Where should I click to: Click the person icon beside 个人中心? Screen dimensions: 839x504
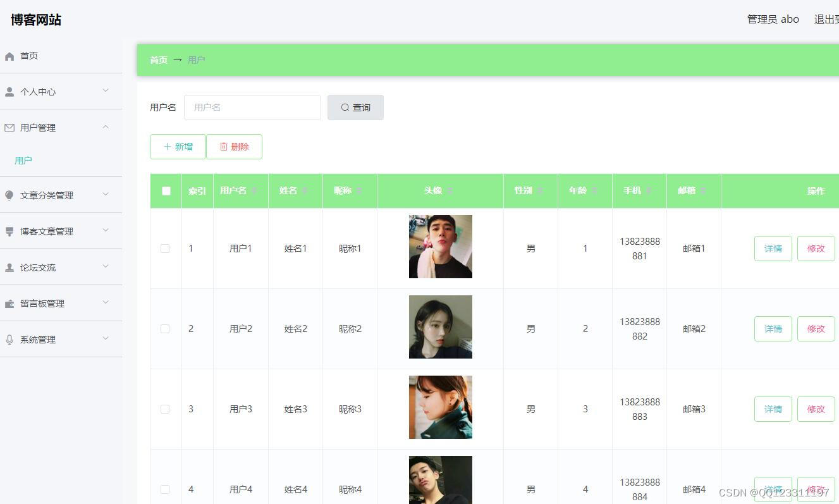(x=9, y=92)
